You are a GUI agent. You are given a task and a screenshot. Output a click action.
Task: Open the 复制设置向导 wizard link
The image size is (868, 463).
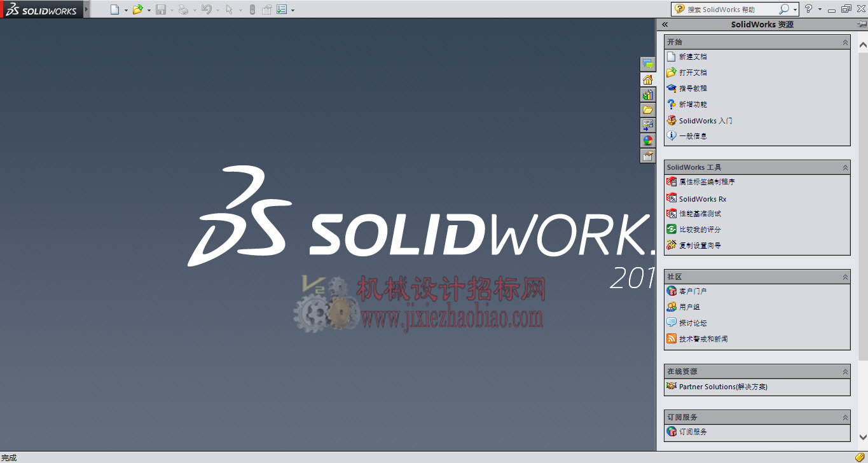[x=700, y=245]
